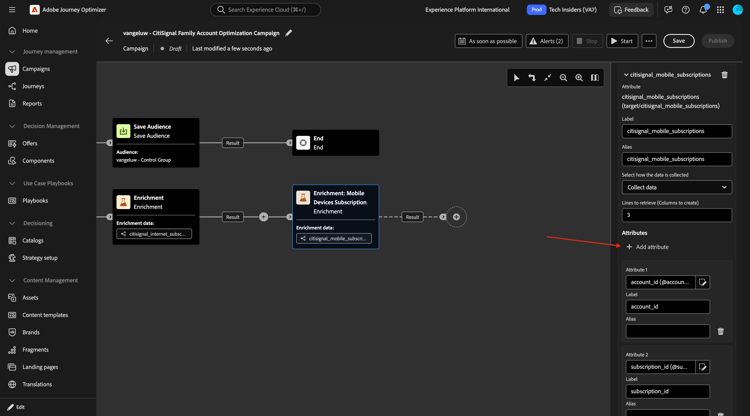Open the Help question mark icon
The width and height of the screenshot is (750, 416).
click(x=685, y=10)
